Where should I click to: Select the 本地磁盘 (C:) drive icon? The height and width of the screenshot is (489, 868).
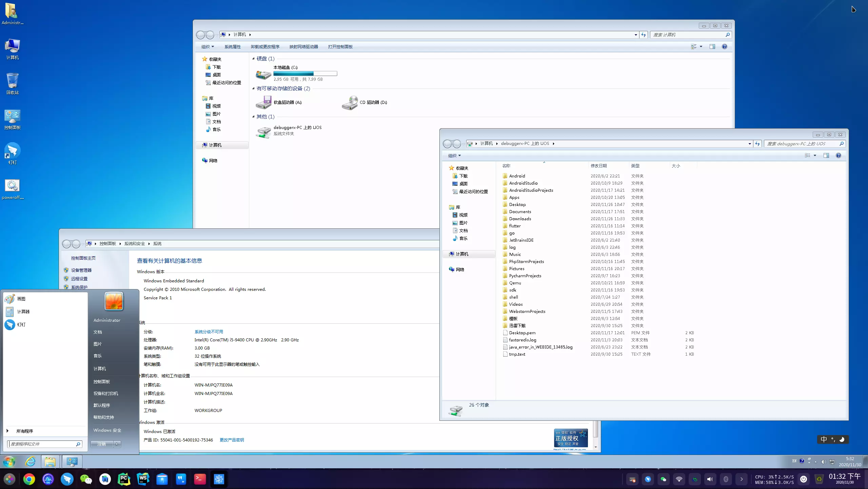pyautogui.click(x=264, y=74)
